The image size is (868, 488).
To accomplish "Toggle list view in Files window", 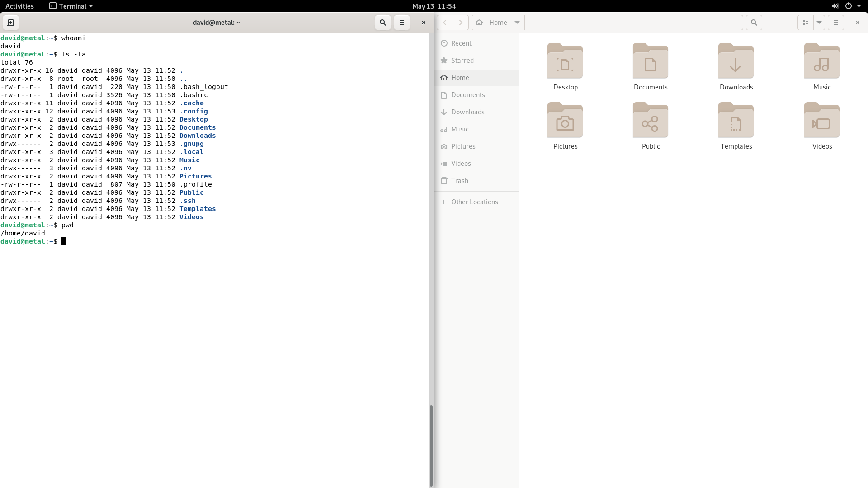I will [x=806, y=23].
